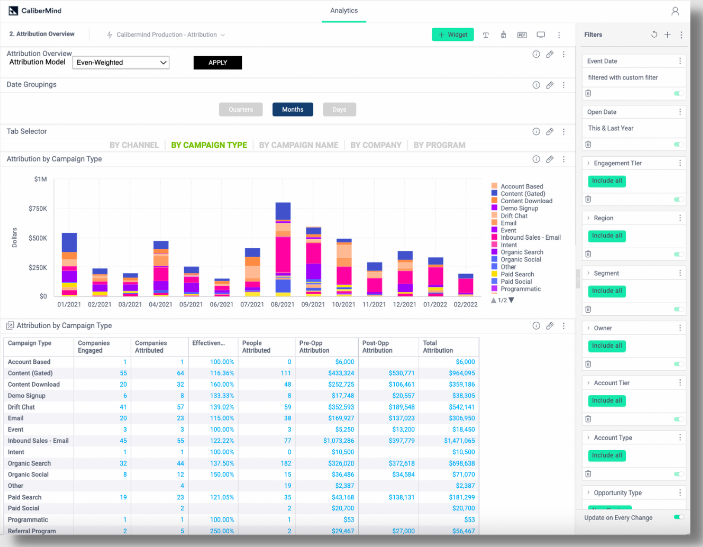Toggle the Owner filter switch

[x=679, y=364]
